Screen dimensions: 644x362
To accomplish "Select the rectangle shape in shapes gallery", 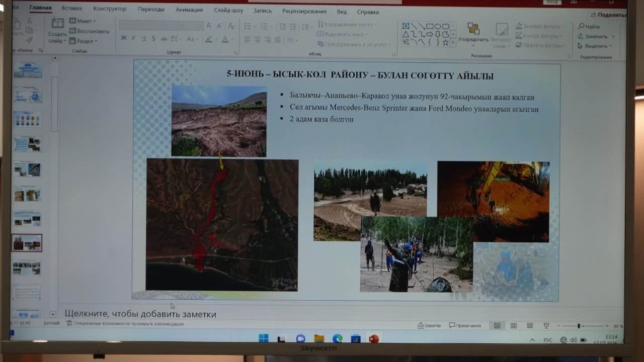I will (x=430, y=26).
